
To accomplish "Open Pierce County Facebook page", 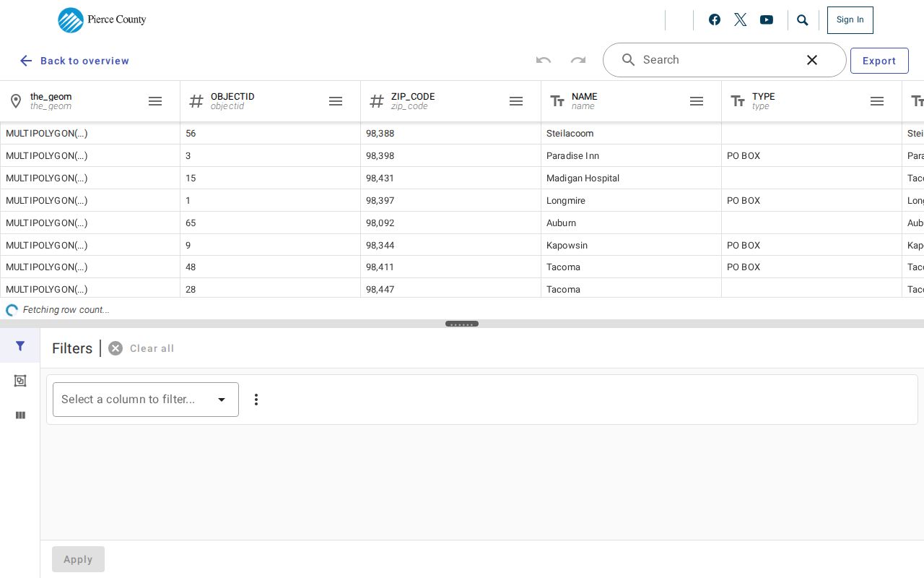I will [715, 20].
